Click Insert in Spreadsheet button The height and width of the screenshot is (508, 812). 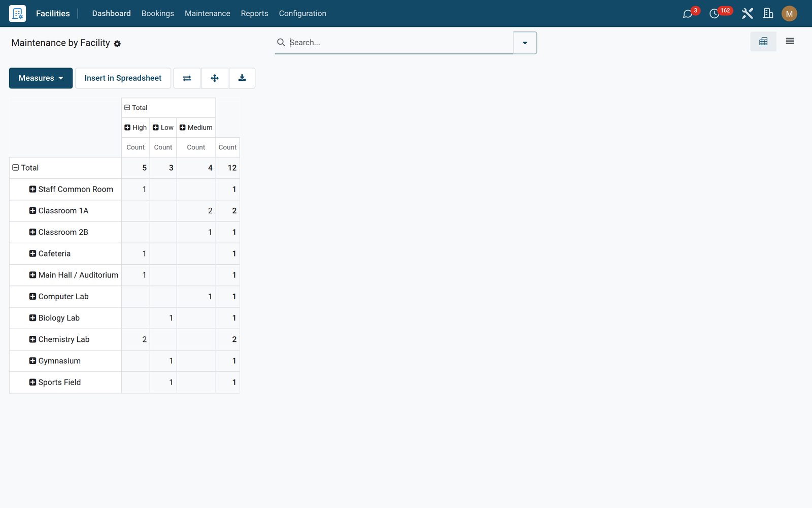click(x=123, y=78)
